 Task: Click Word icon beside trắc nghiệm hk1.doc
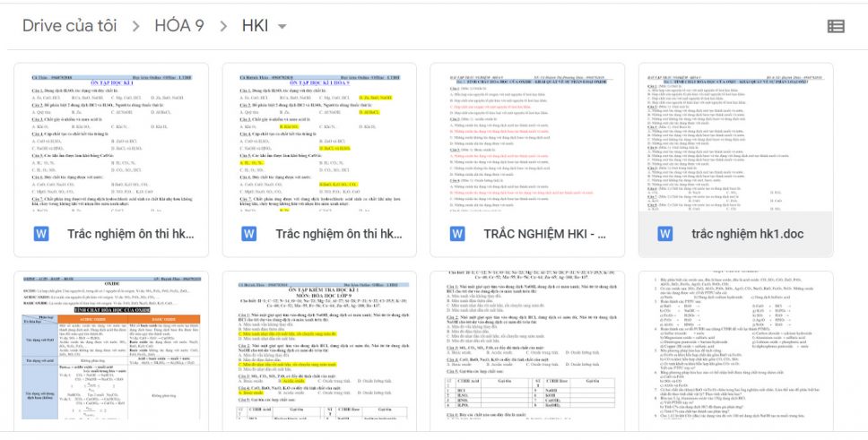point(666,234)
